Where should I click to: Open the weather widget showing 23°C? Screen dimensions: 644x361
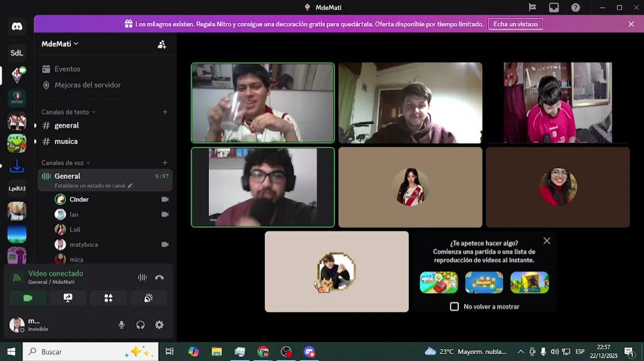pos(465,351)
